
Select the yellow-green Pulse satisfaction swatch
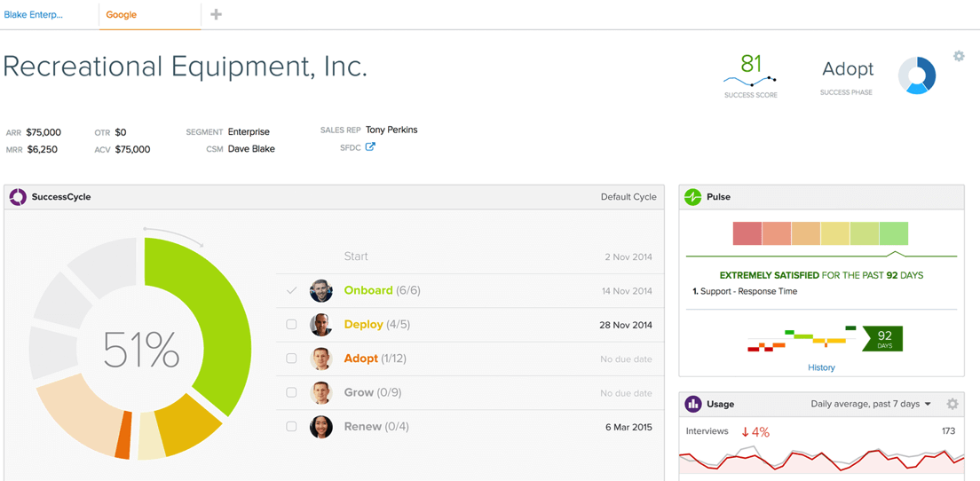pyautogui.click(x=865, y=233)
